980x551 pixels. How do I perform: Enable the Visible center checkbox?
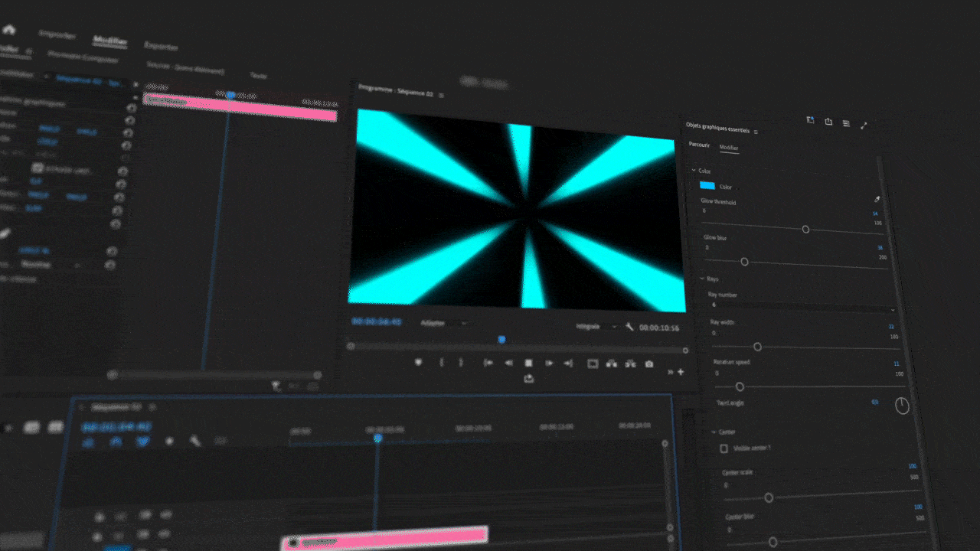(x=724, y=448)
